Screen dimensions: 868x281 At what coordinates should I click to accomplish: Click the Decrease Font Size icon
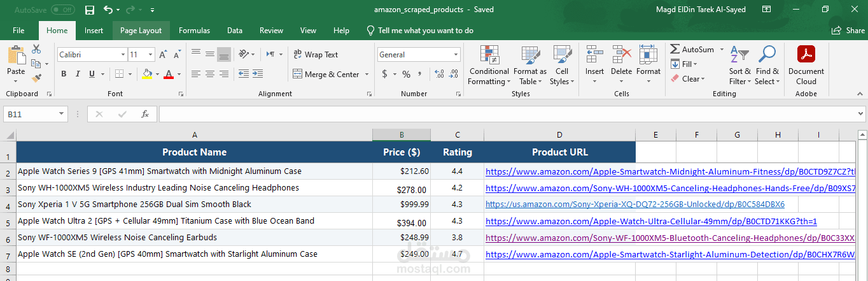coord(176,55)
